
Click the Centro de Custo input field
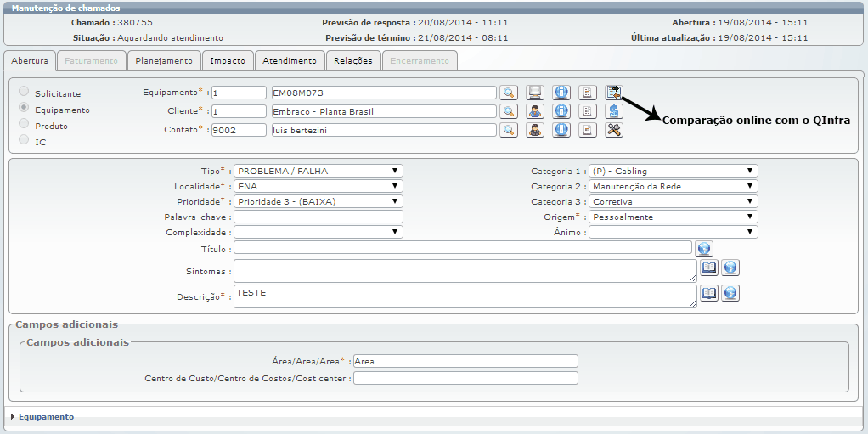[x=465, y=378]
